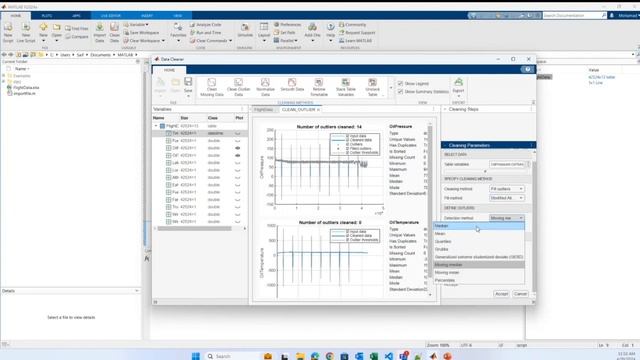Viewport: 640px width, 360px height.
Task: Select Median from detection method list
Action: 479,226
